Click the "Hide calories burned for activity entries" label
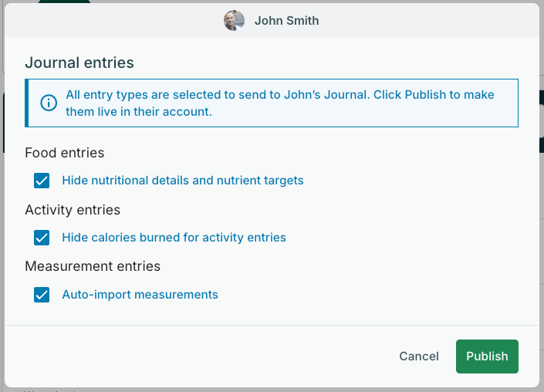The height and width of the screenshot is (392, 544). click(x=174, y=238)
